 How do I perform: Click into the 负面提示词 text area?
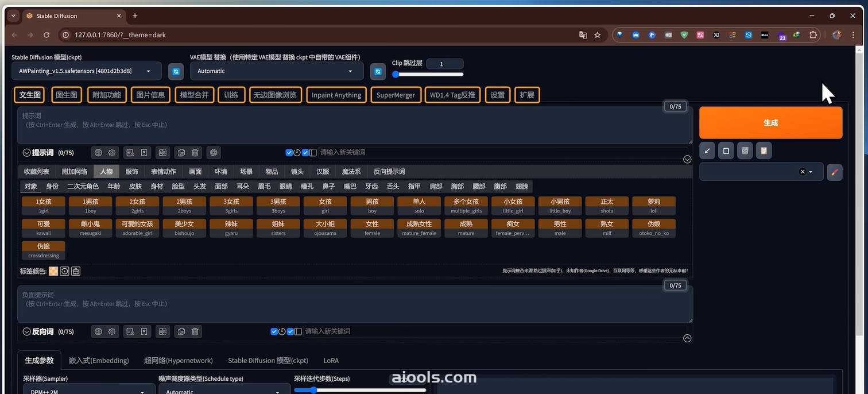[x=355, y=304]
